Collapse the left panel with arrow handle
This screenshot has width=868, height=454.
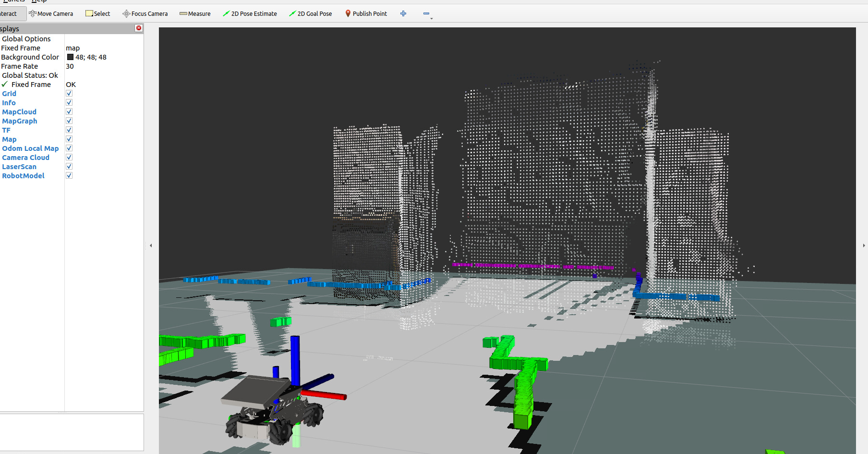(x=151, y=245)
